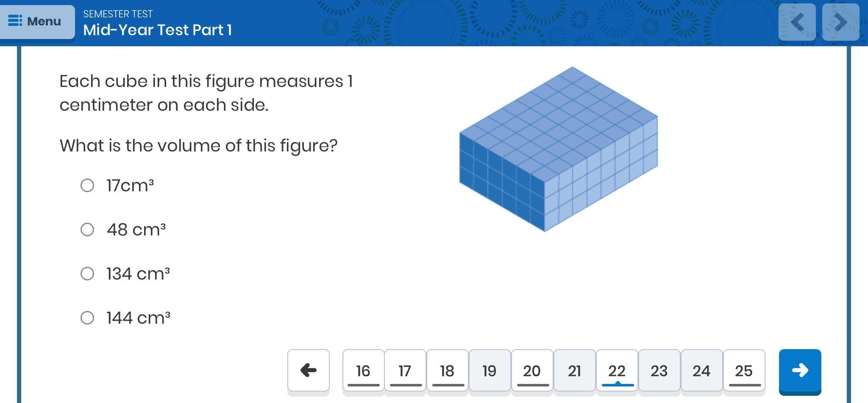
Task: Advance with the blue right arrow button
Action: (800, 370)
